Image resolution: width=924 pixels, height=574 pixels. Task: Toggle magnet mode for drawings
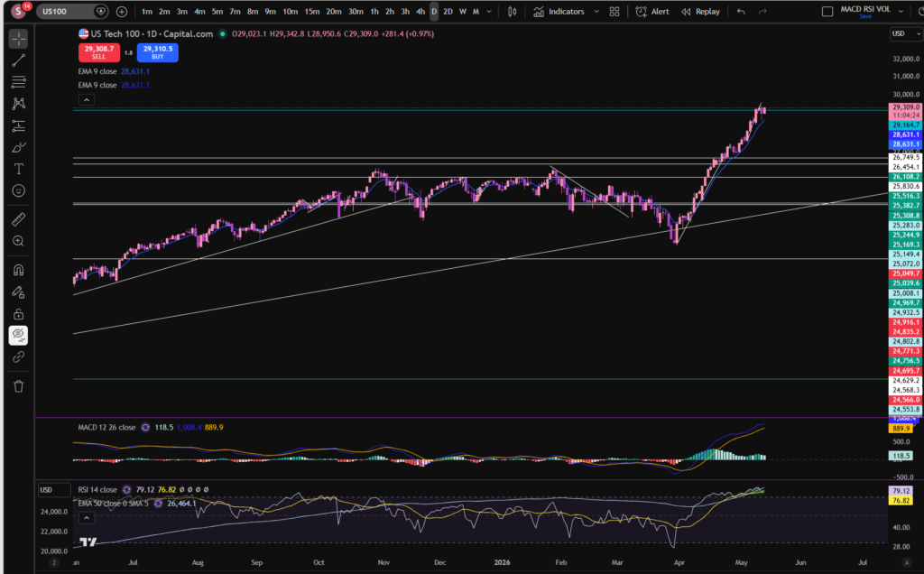pyautogui.click(x=19, y=270)
